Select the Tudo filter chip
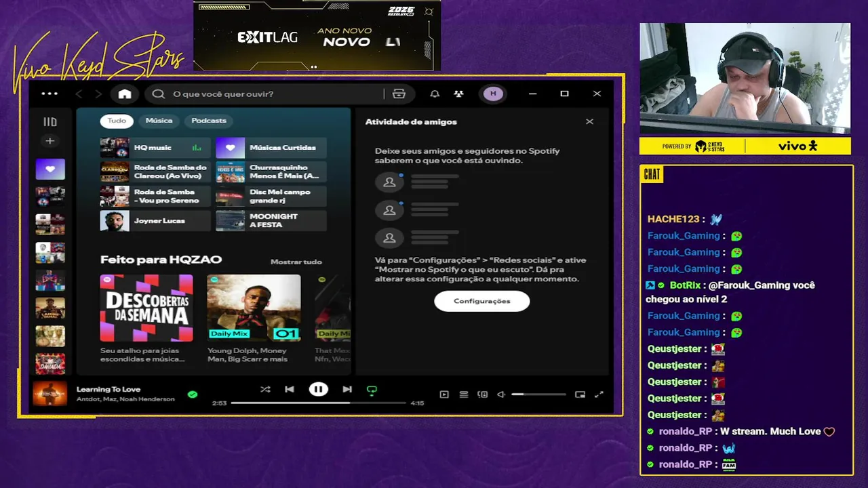868x488 pixels. point(117,121)
